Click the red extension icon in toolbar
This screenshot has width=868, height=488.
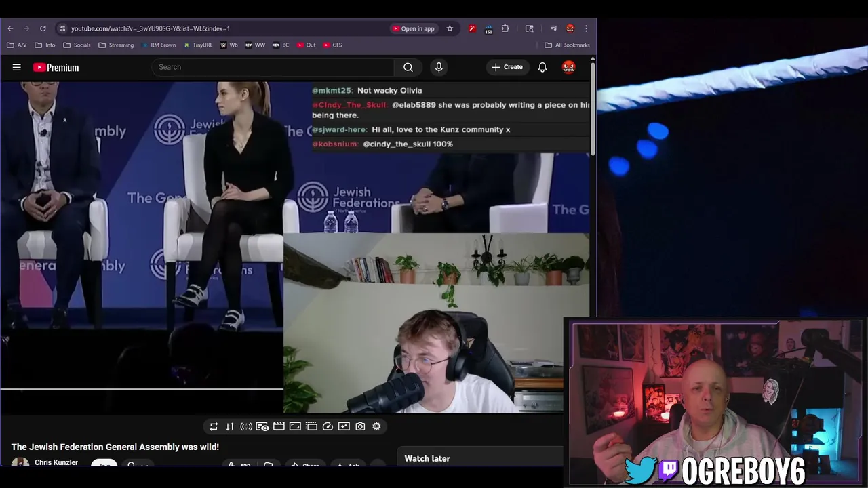click(472, 28)
